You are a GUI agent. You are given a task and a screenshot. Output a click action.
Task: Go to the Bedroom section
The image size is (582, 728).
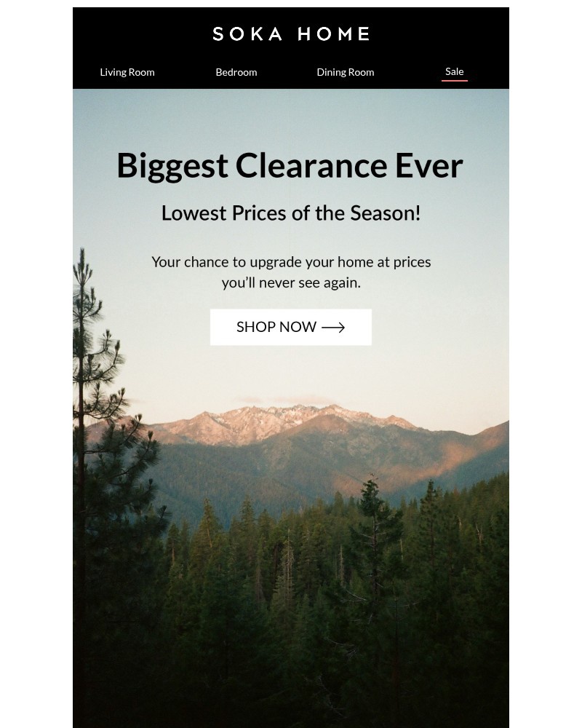[x=236, y=72]
